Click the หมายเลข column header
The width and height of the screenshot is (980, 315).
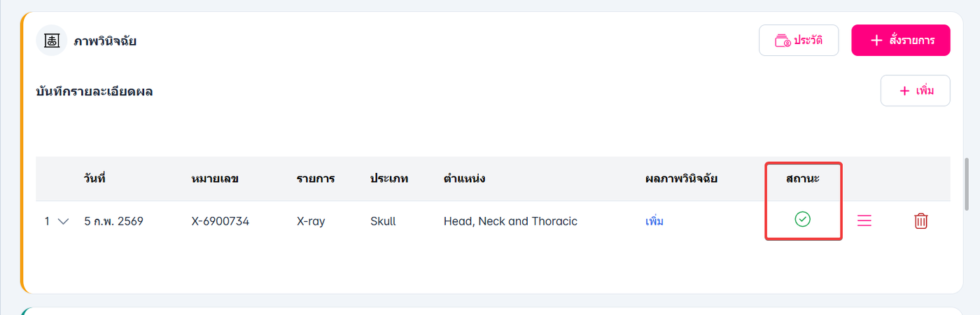coord(215,178)
